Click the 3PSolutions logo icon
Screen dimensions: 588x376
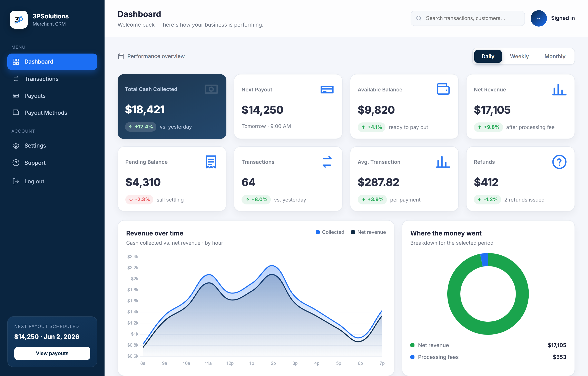click(19, 20)
